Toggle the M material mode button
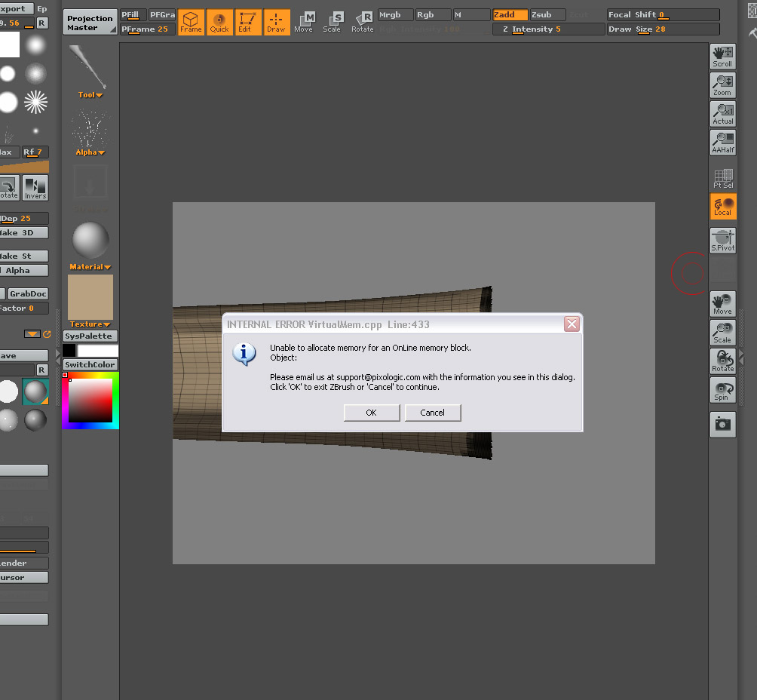The width and height of the screenshot is (757, 700). pos(471,15)
